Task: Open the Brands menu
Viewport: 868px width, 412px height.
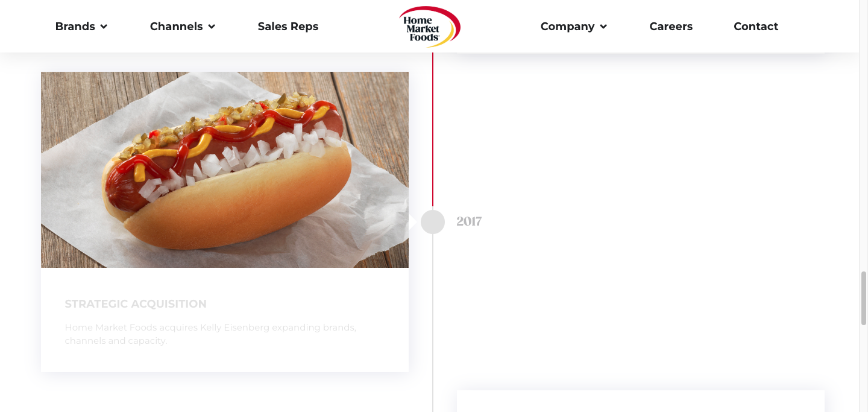Action: (x=75, y=27)
